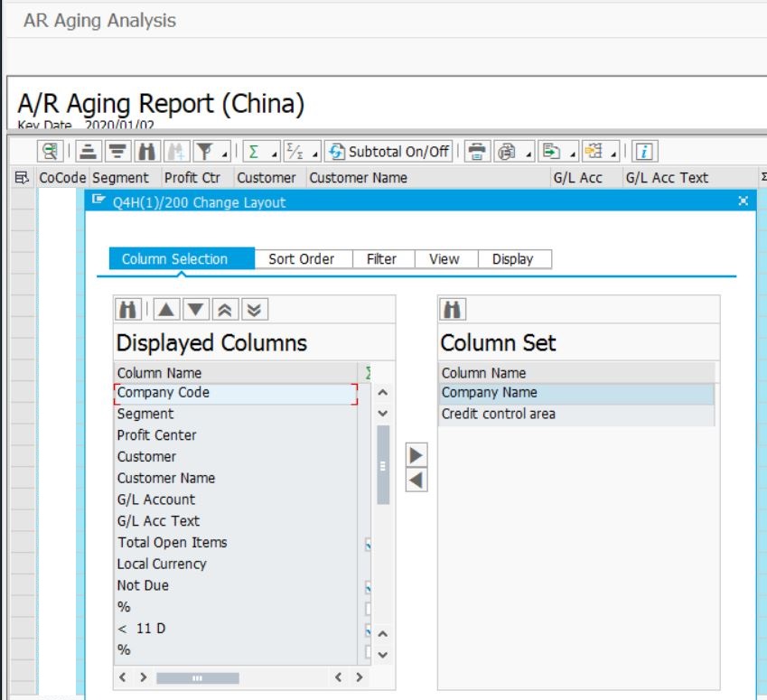Move selected column to bottom with double-down chevron

254,309
